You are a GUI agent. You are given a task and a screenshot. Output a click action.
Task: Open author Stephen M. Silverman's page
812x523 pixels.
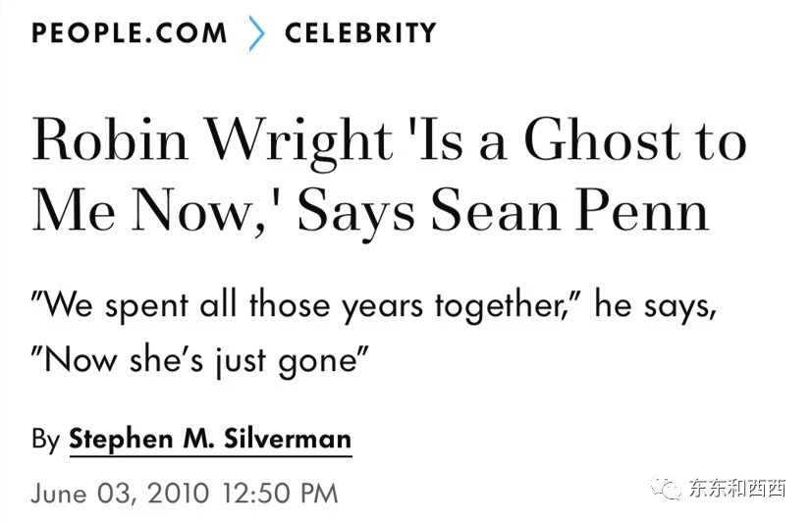209,439
